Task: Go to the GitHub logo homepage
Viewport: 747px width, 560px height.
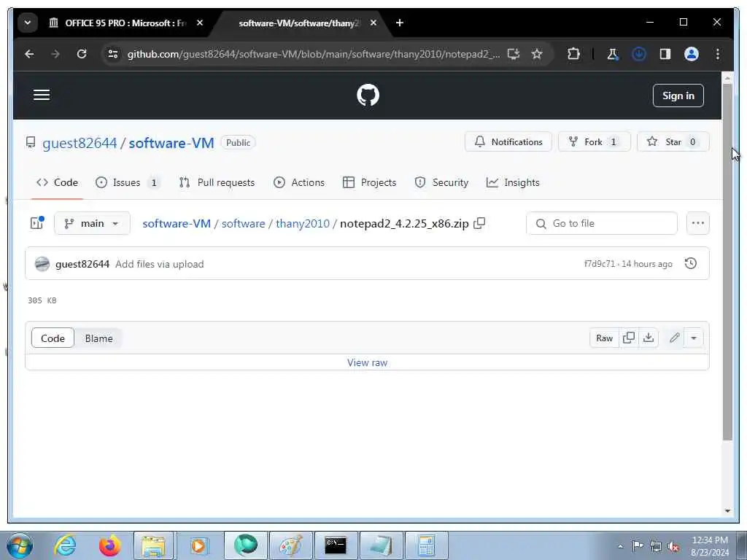Action: click(368, 96)
